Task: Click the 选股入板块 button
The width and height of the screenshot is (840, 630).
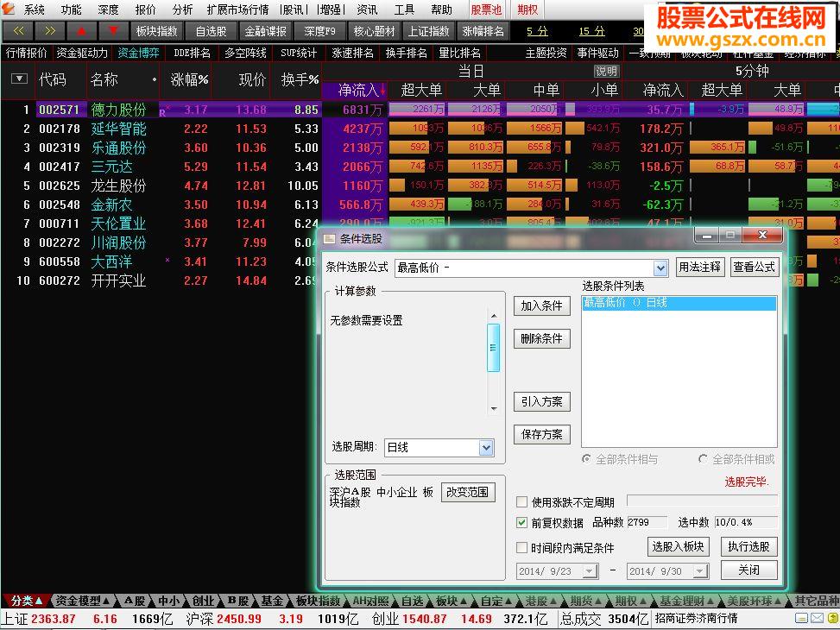Action: (x=679, y=546)
